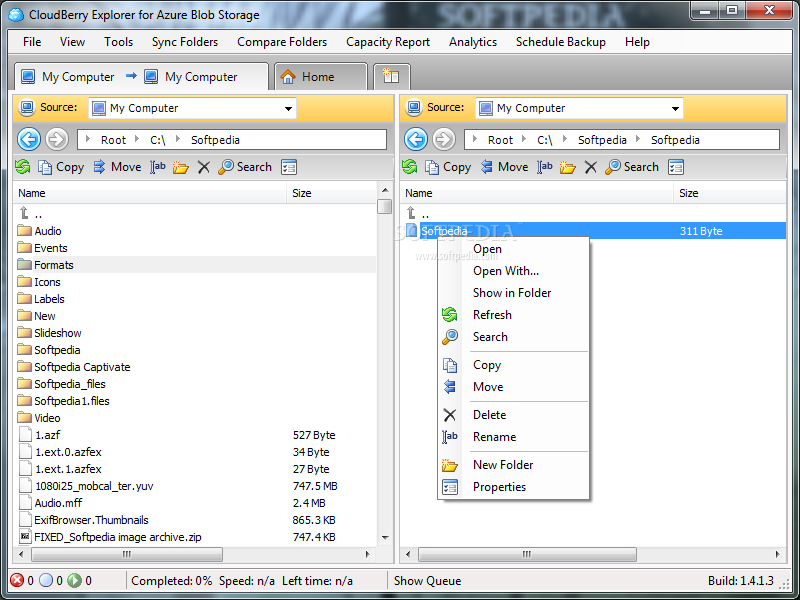Click Search in the right pane toolbar
800x600 pixels.
[632, 167]
